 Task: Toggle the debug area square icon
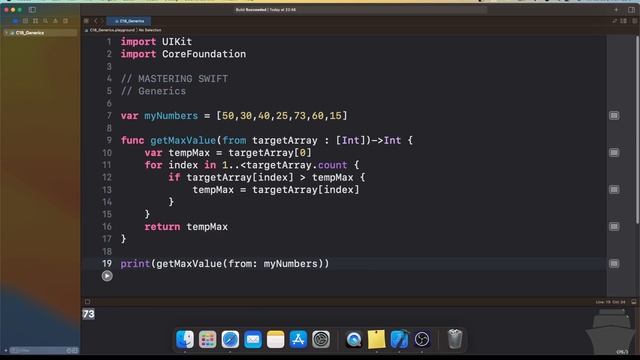87,302
